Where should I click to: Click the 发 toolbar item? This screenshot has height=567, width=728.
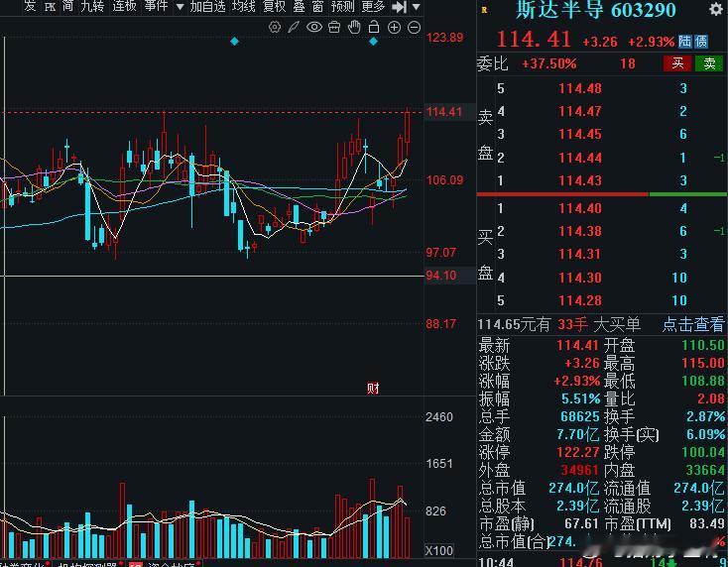pos(30,6)
